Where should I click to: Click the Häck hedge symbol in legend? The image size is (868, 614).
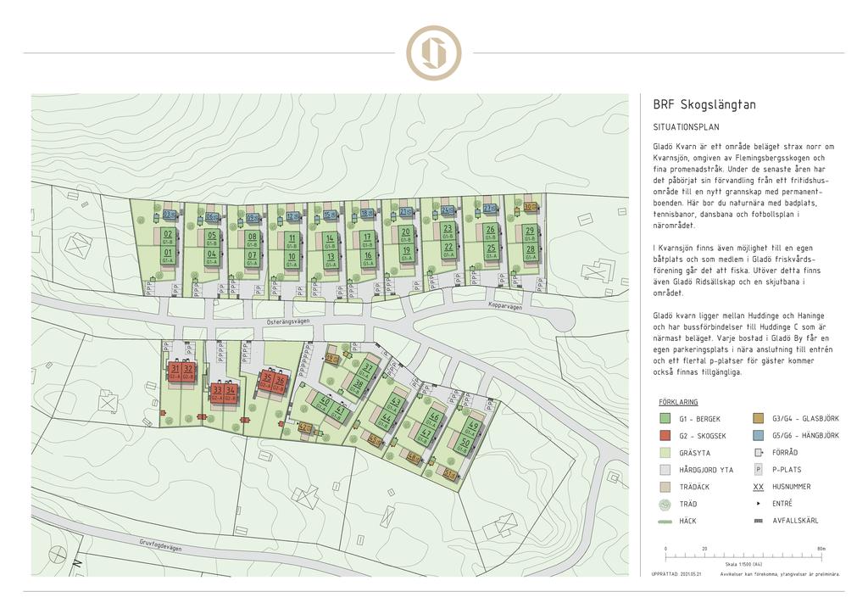tap(665, 521)
